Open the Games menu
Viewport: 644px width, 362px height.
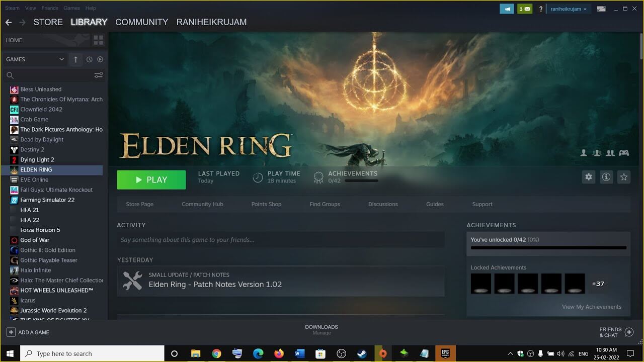[71, 8]
